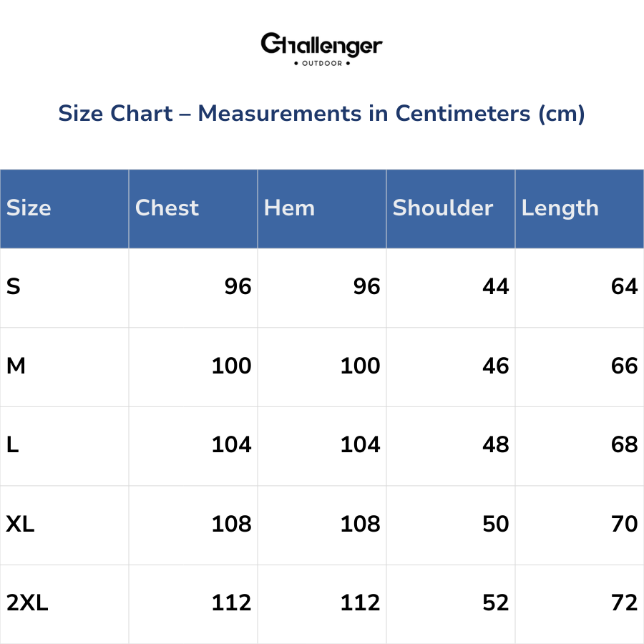The height and width of the screenshot is (644, 644).
Task: Select the Size column header
Action: click(x=29, y=208)
